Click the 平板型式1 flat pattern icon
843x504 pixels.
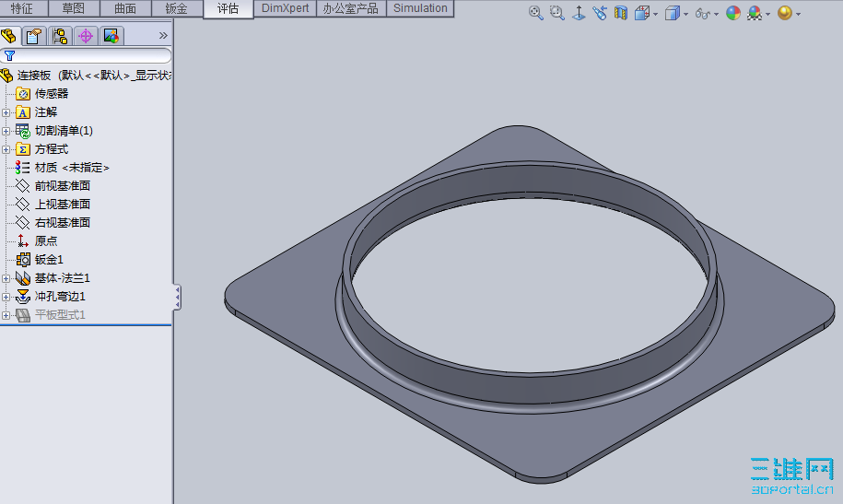(23, 315)
